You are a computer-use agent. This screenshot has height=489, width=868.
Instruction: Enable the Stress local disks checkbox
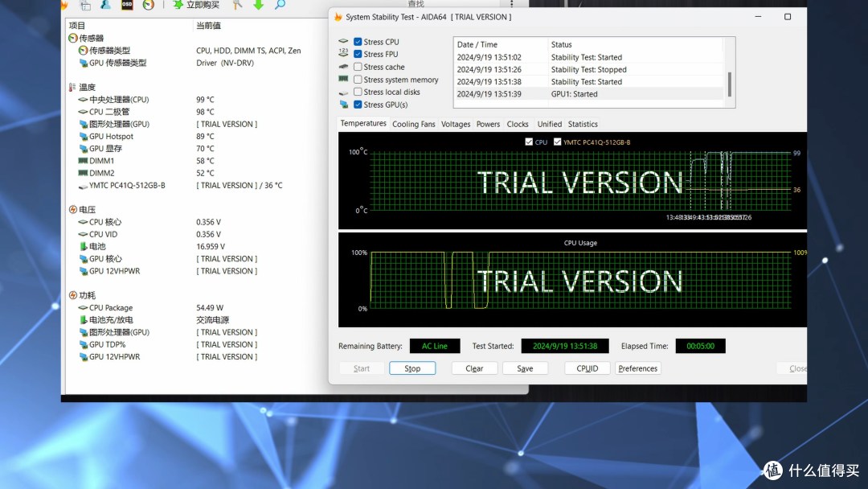pyautogui.click(x=358, y=92)
